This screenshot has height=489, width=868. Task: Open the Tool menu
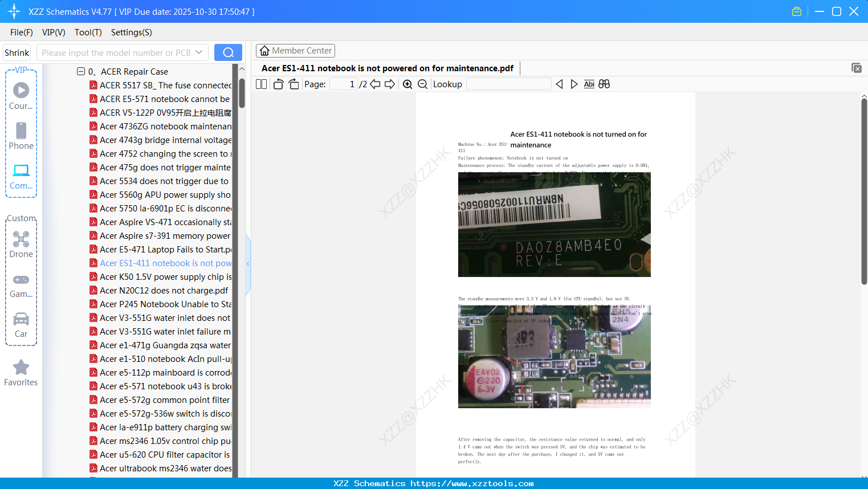click(x=88, y=32)
